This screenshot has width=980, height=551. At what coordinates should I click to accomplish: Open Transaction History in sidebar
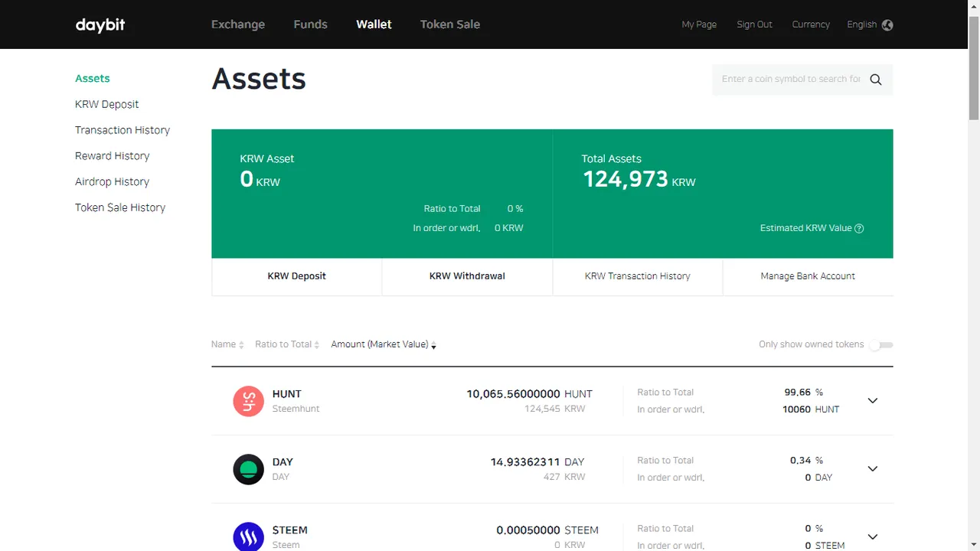(x=122, y=130)
